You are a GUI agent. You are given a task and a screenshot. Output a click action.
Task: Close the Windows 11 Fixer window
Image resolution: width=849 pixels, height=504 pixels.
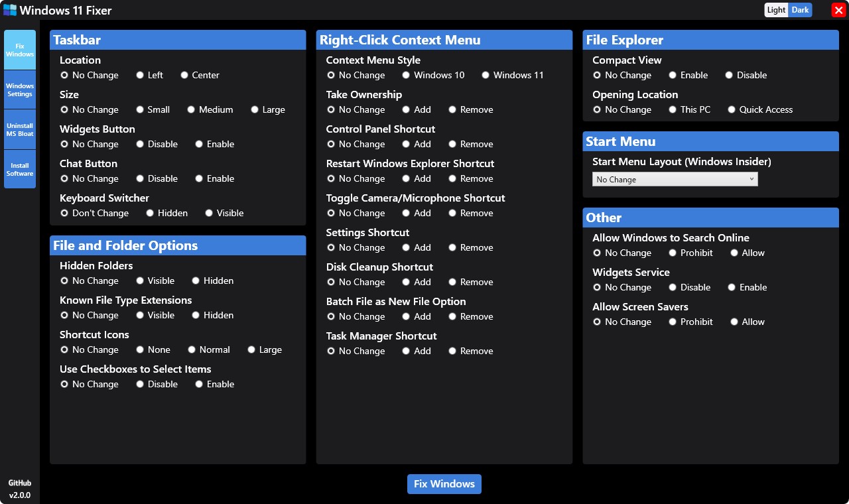click(838, 10)
